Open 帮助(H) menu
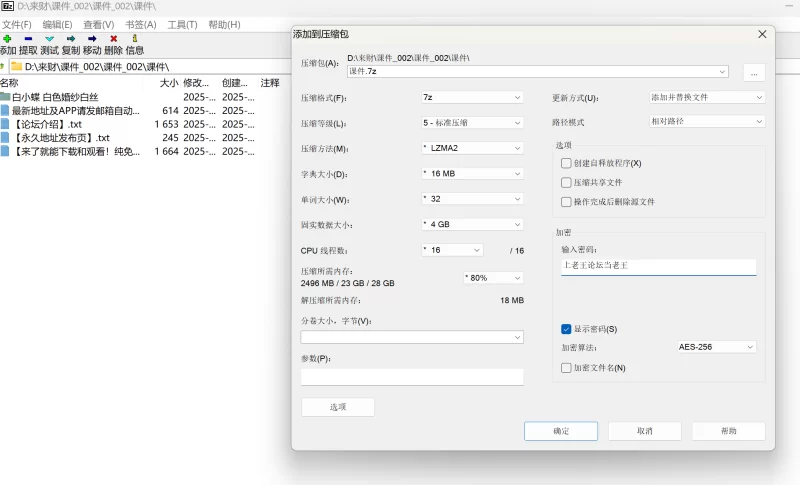 (x=224, y=24)
